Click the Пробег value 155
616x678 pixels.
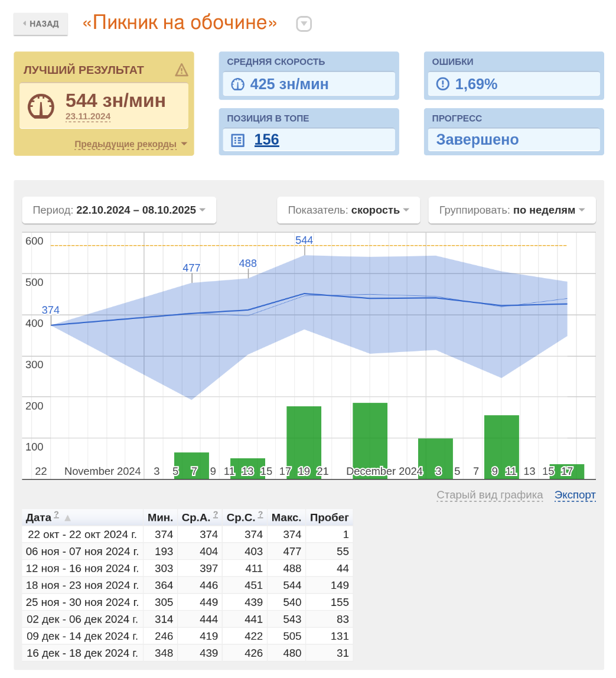[x=340, y=602]
